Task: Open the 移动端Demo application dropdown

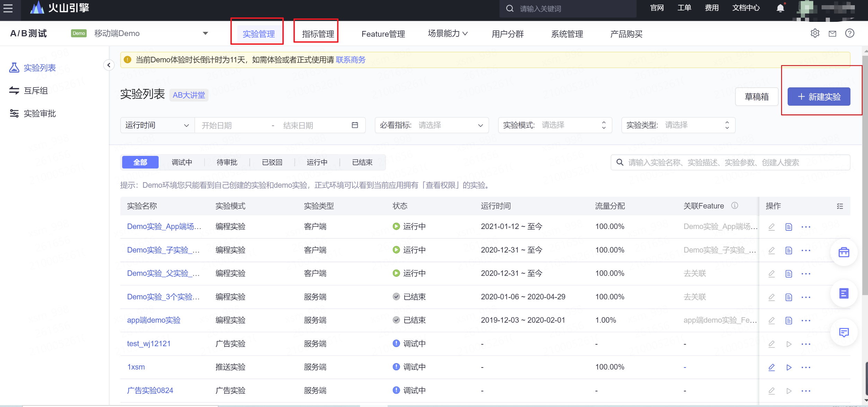Action: (x=205, y=34)
